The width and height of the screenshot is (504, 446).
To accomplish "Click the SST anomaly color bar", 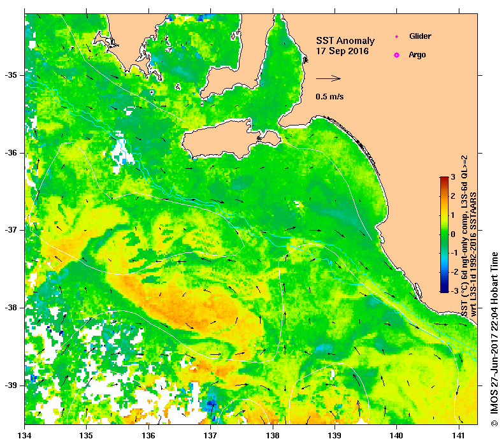I will (x=444, y=234).
